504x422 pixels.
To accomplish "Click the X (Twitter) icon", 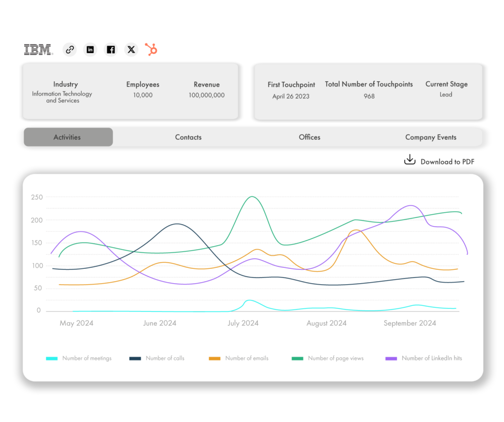I will [x=131, y=50].
